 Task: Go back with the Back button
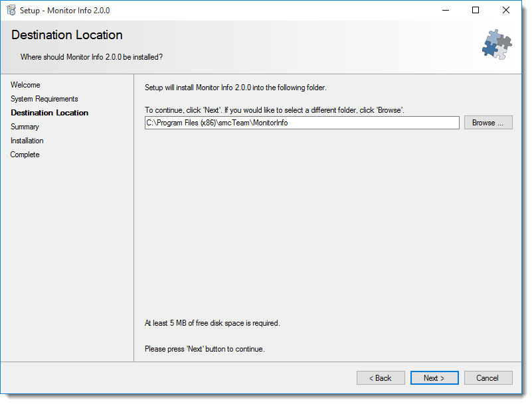click(381, 377)
